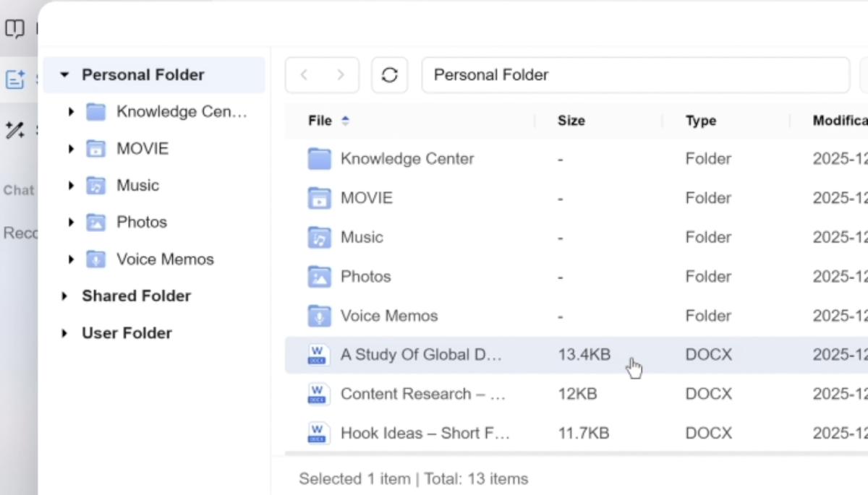
Task: Select the Music folder icon in file list
Action: [x=319, y=237]
